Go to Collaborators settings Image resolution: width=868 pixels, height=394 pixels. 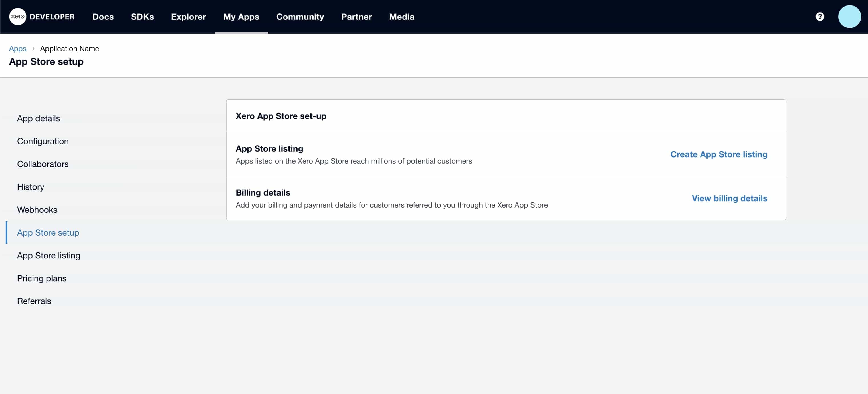pos(43,164)
